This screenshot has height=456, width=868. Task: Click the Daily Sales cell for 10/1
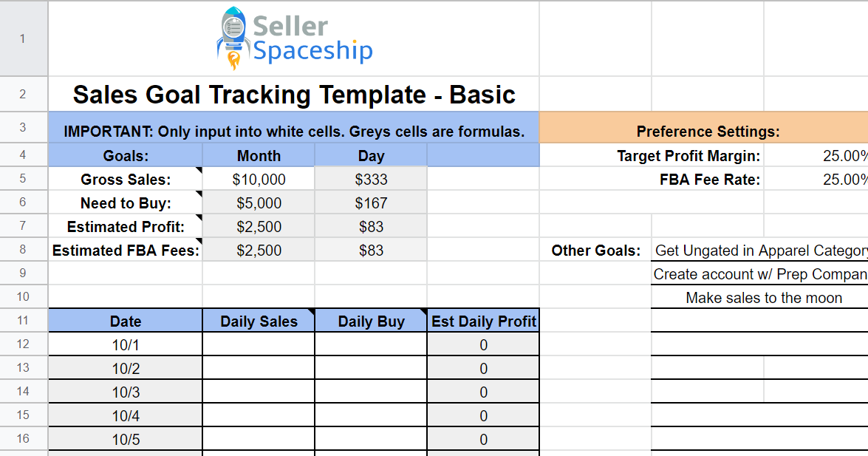pos(259,344)
